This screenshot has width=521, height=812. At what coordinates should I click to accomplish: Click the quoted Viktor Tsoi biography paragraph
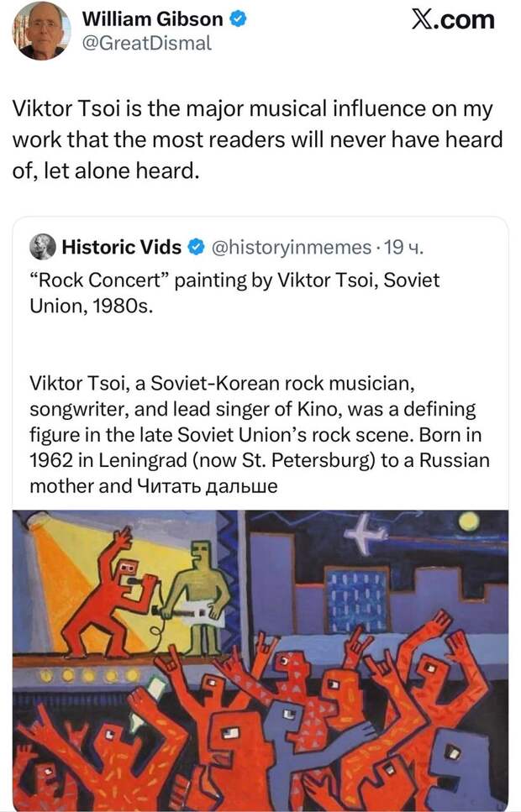[259, 434]
